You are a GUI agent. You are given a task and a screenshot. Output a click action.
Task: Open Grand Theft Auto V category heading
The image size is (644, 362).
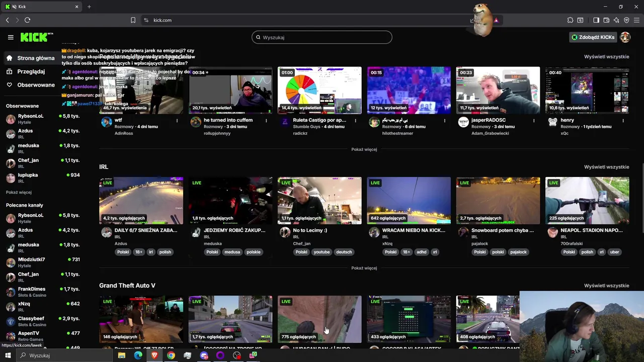(x=127, y=285)
